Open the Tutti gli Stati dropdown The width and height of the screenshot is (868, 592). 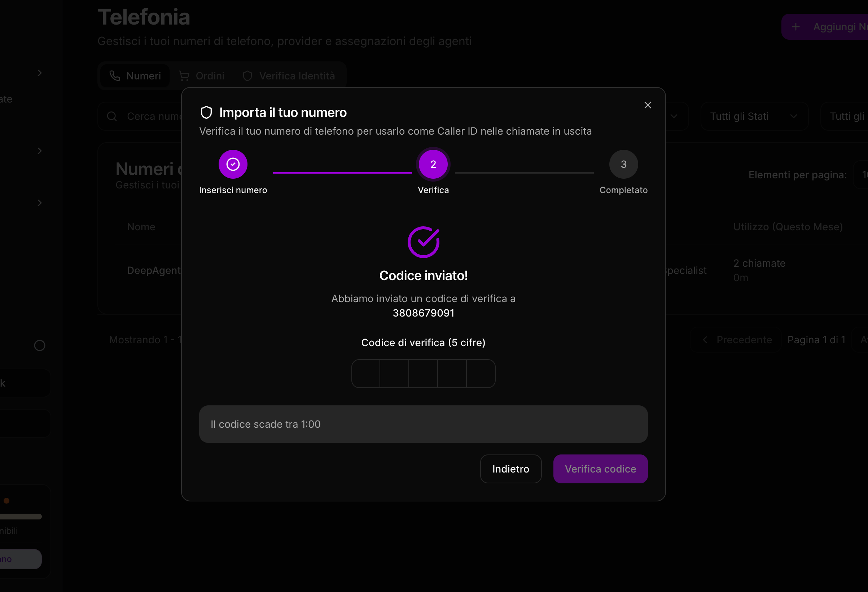[x=754, y=116]
